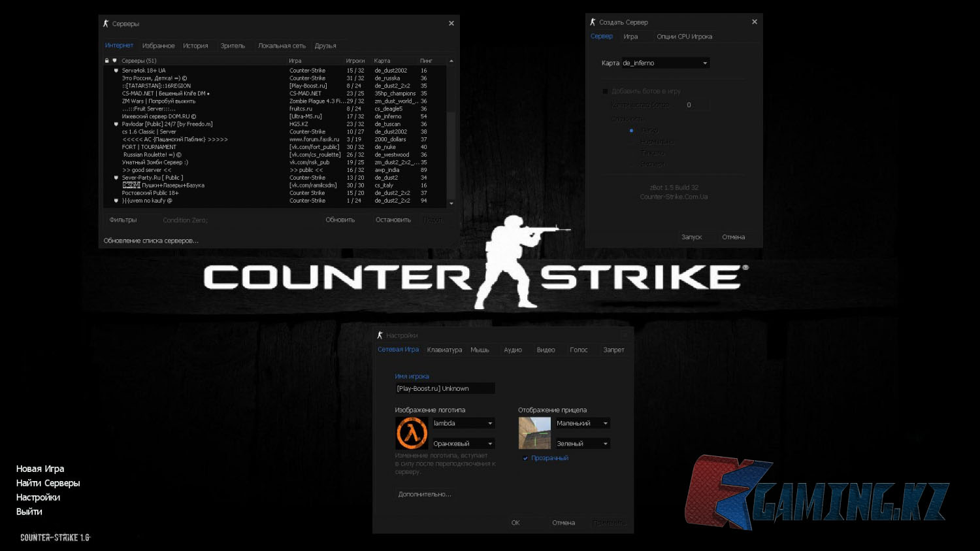980x551 pixels.
Task: Open the Сетевая Игра settings tab
Action: (x=398, y=350)
